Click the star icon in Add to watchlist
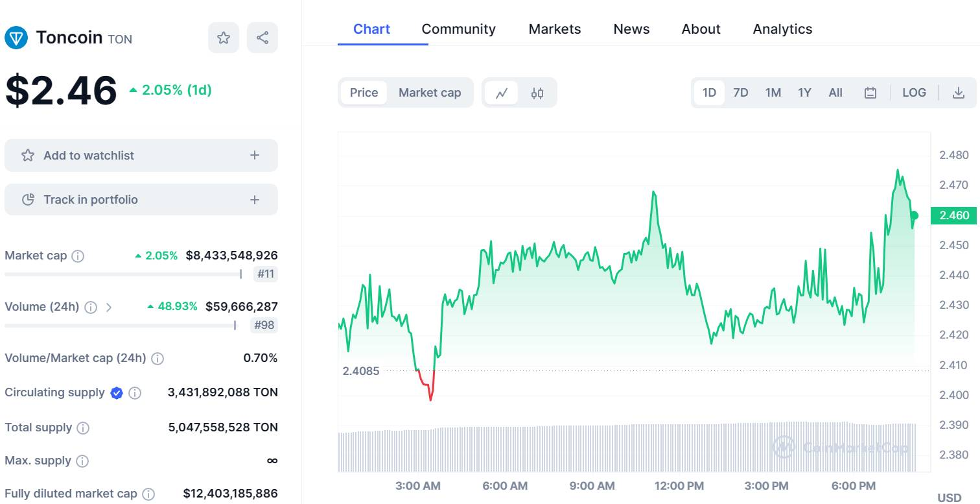 tap(28, 155)
